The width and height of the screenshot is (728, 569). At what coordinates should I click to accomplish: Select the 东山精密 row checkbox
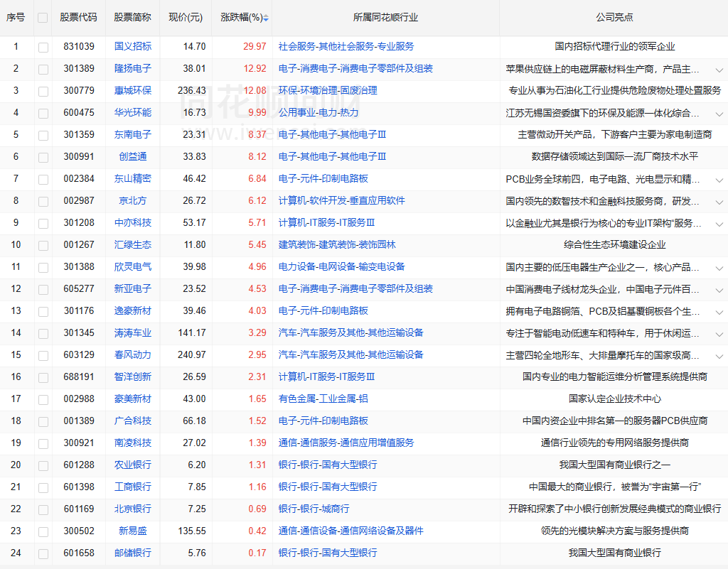(43, 180)
